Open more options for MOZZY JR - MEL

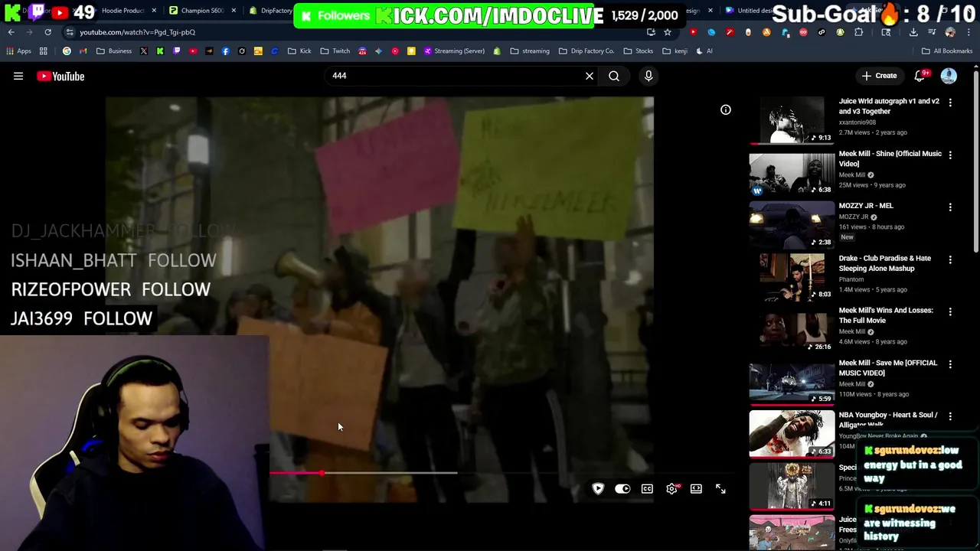coord(950,207)
